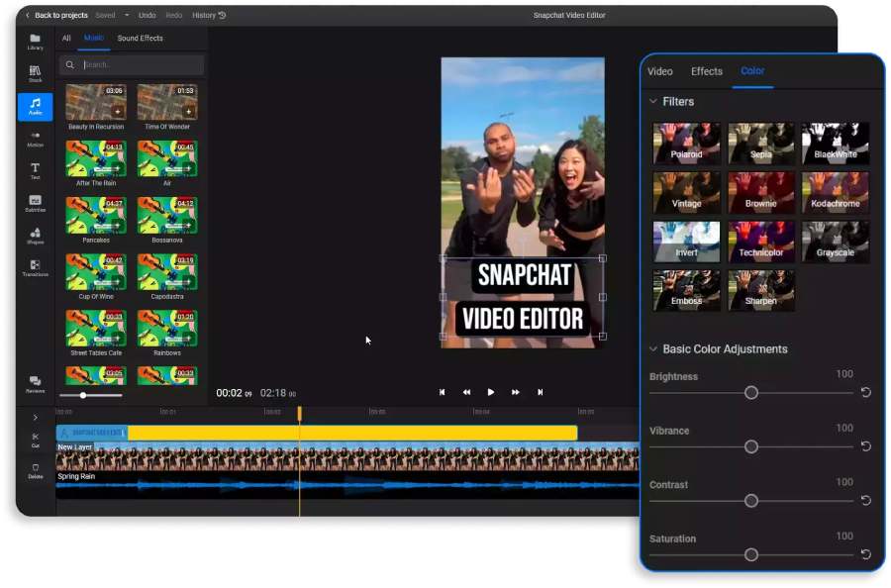Select the New Layer video track clip
891x588 pixels.
347,456
